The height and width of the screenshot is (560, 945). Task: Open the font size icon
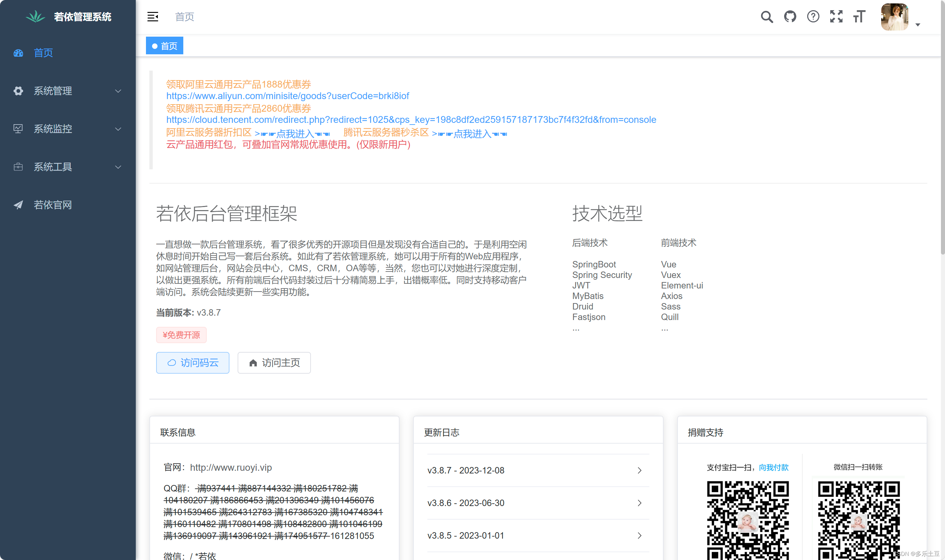(859, 17)
